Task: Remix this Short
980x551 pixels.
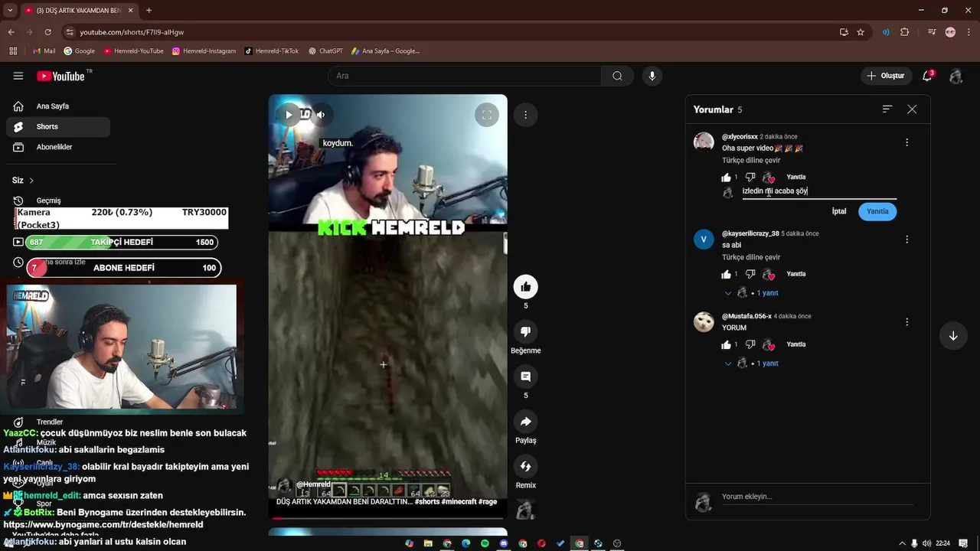Action: point(525,466)
